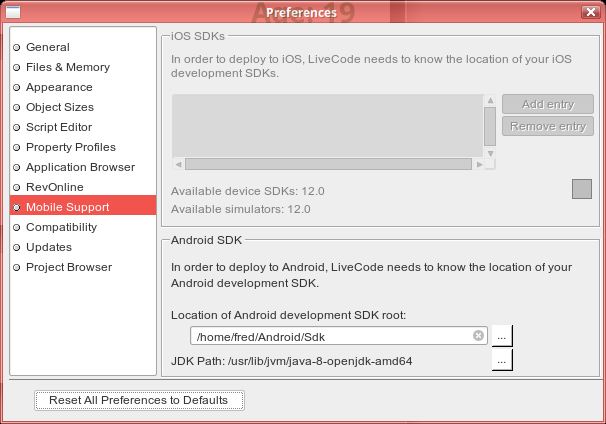Open the Script Editor preferences section

click(x=59, y=127)
